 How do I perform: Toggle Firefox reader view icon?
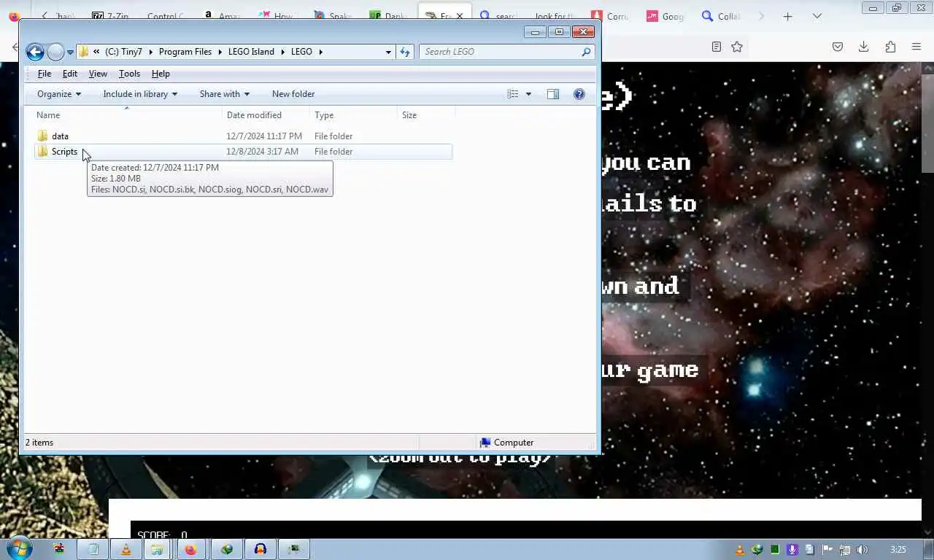click(x=717, y=47)
